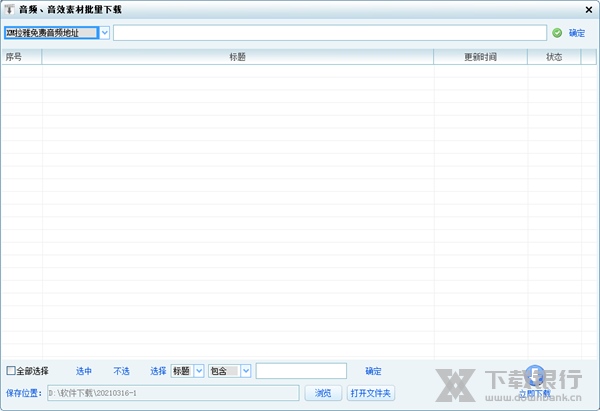Click the app icon in the title bar
Image resolution: width=600 pixels, height=411 pixels.
(9, 8)
